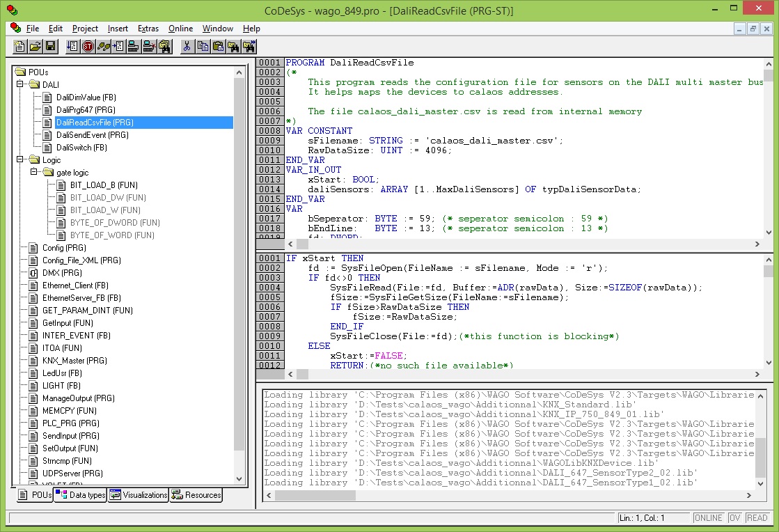779x532 pixels.
Task: Select PLC_PRG (PRG) item
Action: 70,423
